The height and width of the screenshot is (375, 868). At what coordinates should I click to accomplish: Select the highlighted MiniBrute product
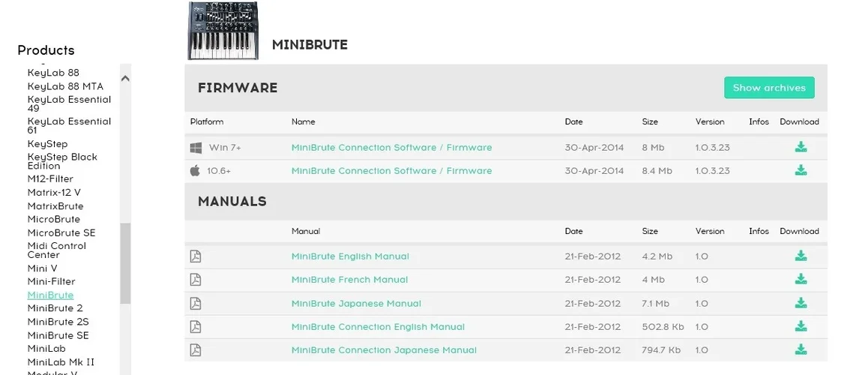click(x=50, y=295)
